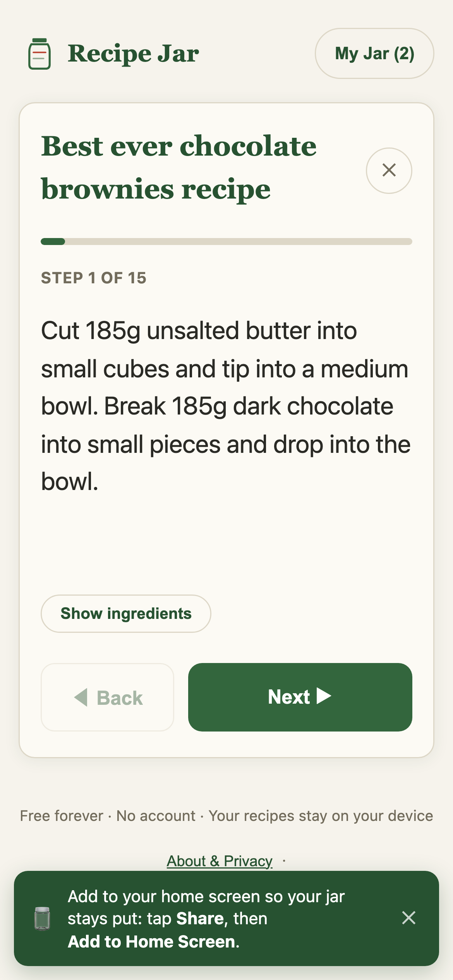Click the unfilled part of the step progress bar
The width and height of the screenshot is (453, 980).
click(x=239, y=242)
